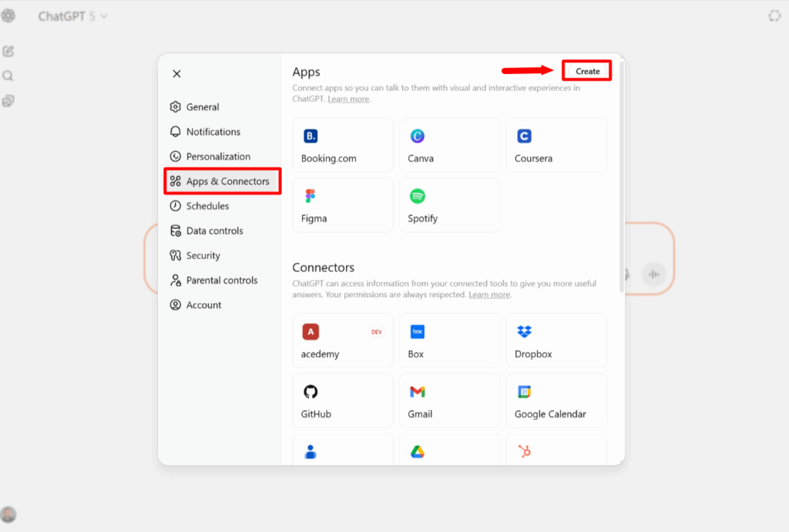Go to Data controls settings

[x=214, y=231]
